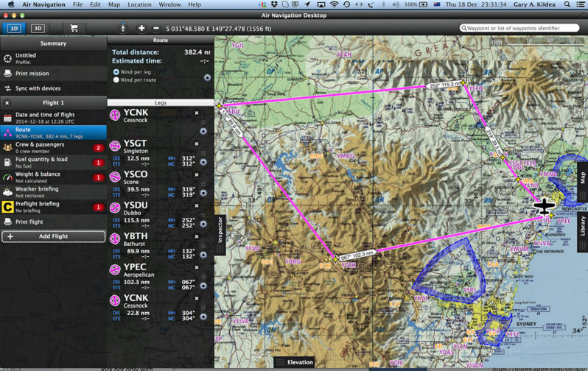Image resolution: width=588 pixels, height=371 pixels.
Task: Open gear settings for first YCNK leg
Action: 203,131
